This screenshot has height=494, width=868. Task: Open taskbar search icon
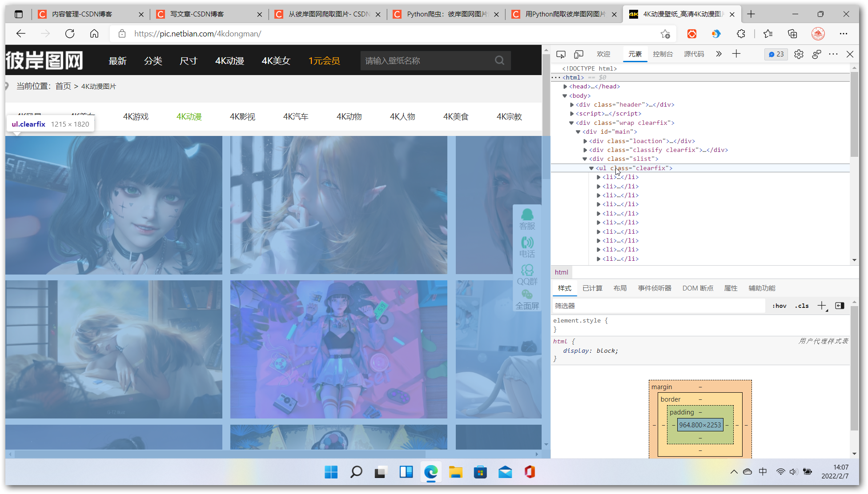point(356,472)
